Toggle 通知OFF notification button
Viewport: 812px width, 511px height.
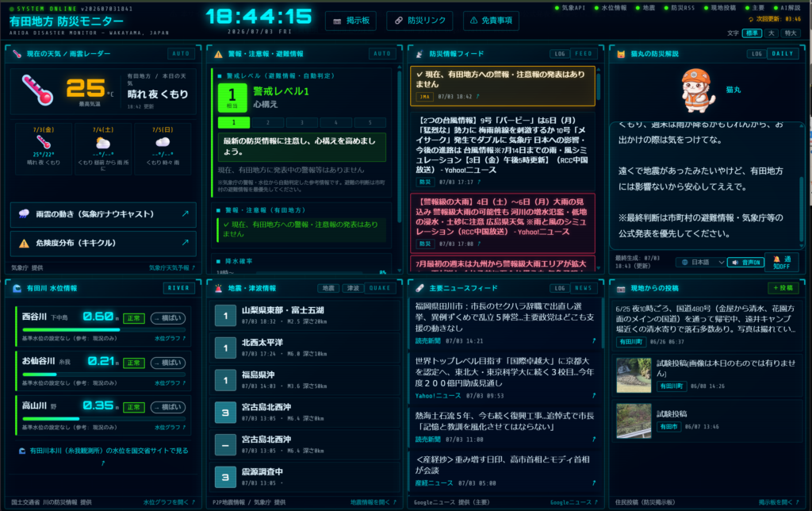click(781, 262)
